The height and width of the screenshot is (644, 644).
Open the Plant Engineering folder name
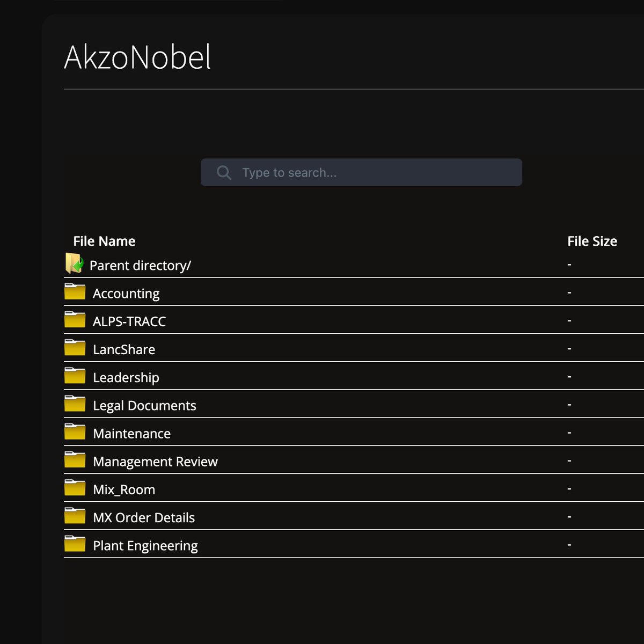click(x=145, y=546)
